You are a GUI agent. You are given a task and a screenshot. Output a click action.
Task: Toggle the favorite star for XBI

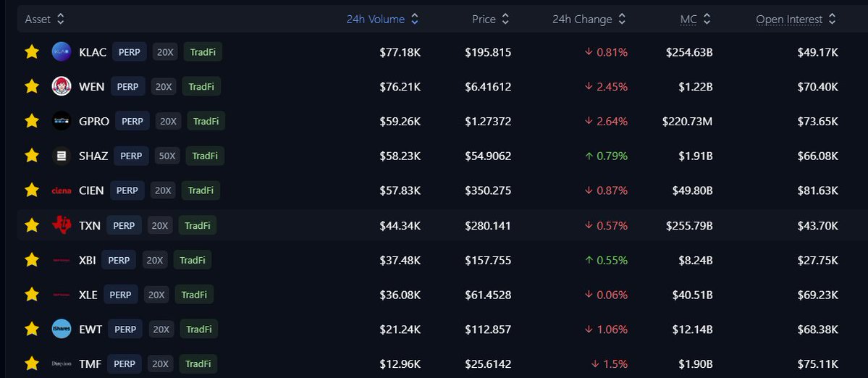[x=32, y=259]
